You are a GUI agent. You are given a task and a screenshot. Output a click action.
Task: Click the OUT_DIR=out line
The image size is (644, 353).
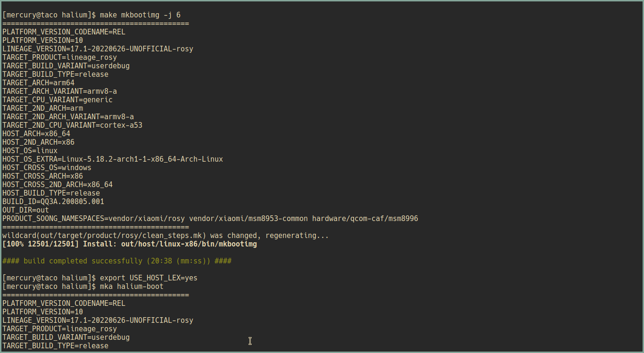(x=25, y=210)
